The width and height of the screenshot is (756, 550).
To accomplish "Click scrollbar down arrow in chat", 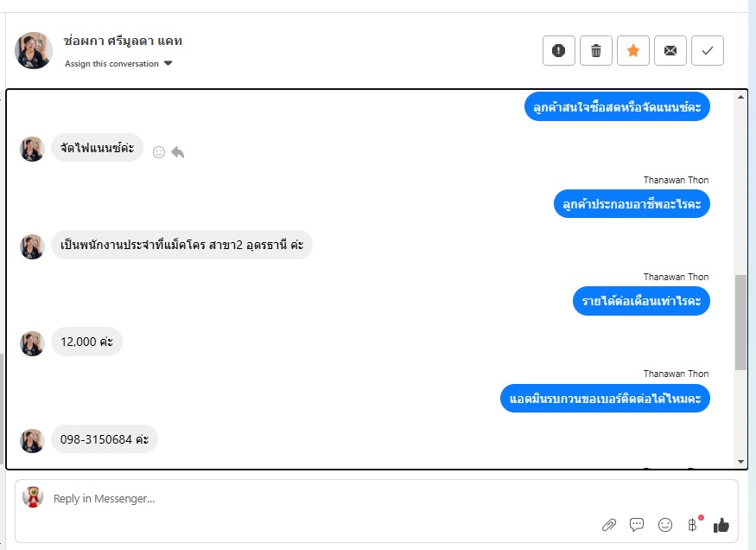I will [x=740, y=462].
